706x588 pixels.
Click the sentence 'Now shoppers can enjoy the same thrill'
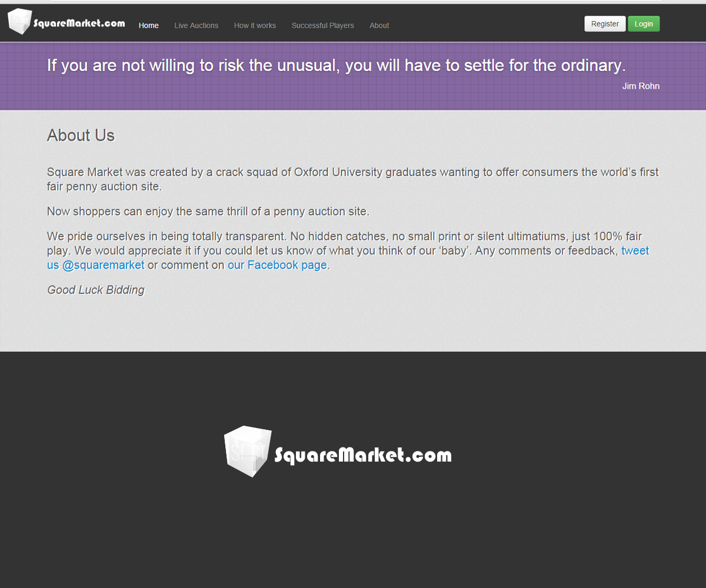(x=208, y=211)
